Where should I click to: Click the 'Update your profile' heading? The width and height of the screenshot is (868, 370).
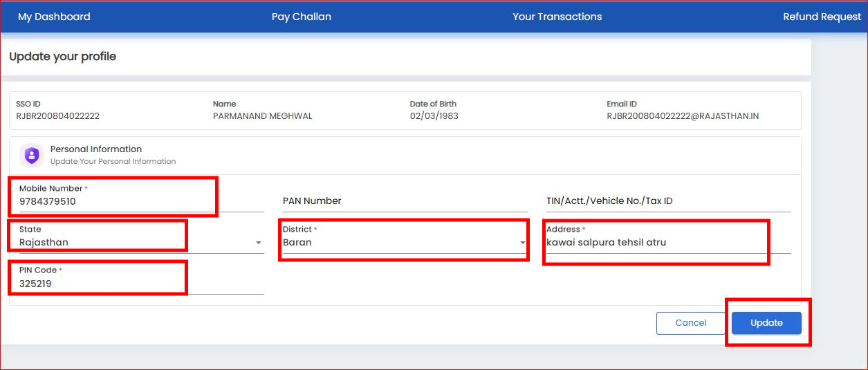point(63,57)
